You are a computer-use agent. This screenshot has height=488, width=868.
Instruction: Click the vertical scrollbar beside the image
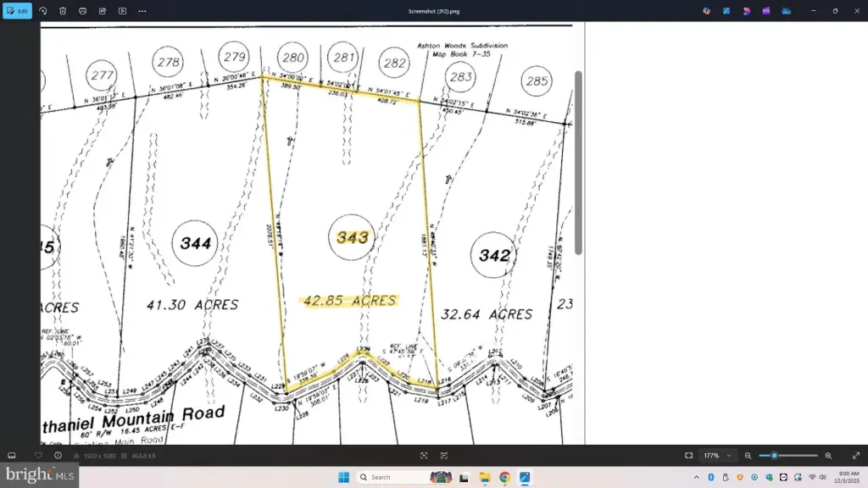(579, 161)
